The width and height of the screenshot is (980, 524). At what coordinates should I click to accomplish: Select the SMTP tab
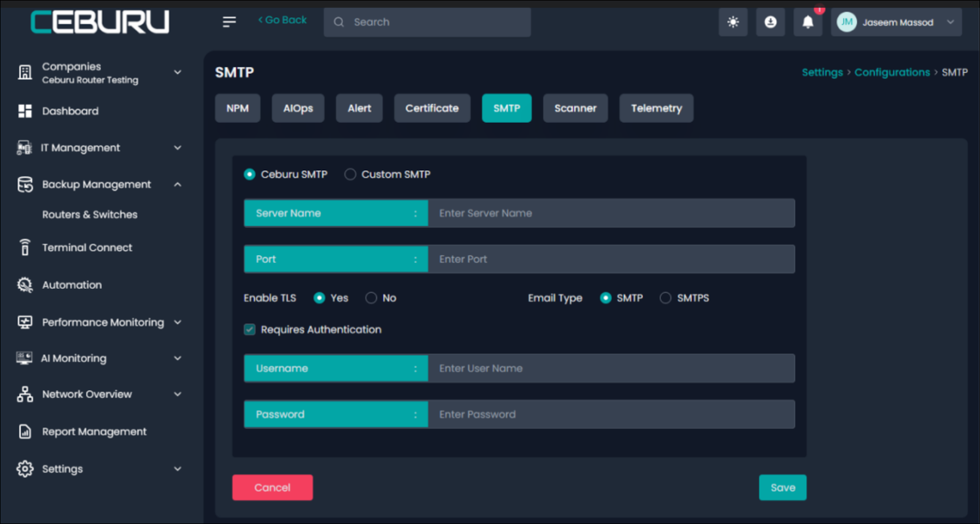pos(507,108)
